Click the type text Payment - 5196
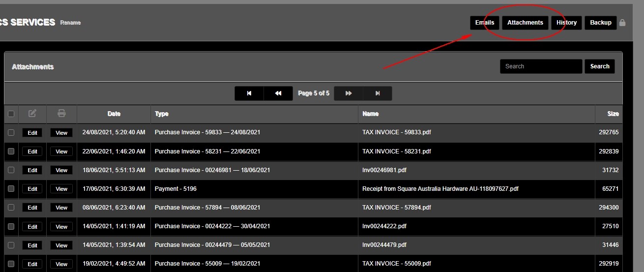 [176, 188]
